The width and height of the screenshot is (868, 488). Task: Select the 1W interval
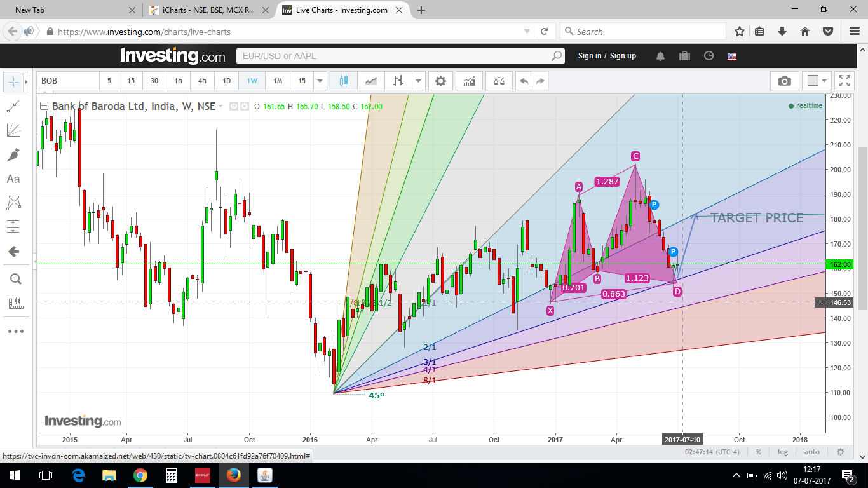252,81
